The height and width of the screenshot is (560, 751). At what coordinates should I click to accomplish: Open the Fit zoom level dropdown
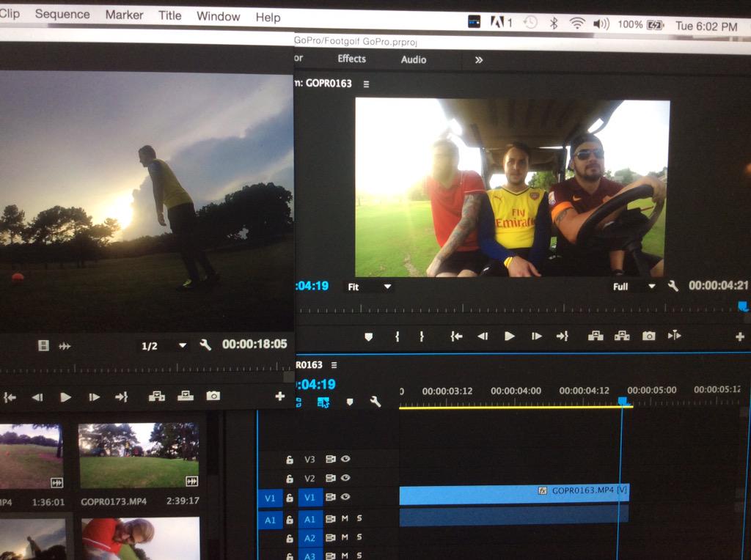click(x=369, y=287)
